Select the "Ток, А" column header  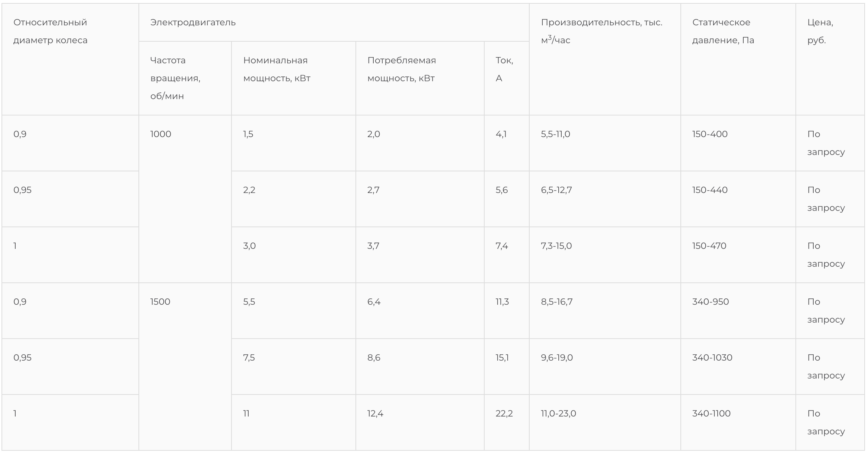[x=504, y=69]
